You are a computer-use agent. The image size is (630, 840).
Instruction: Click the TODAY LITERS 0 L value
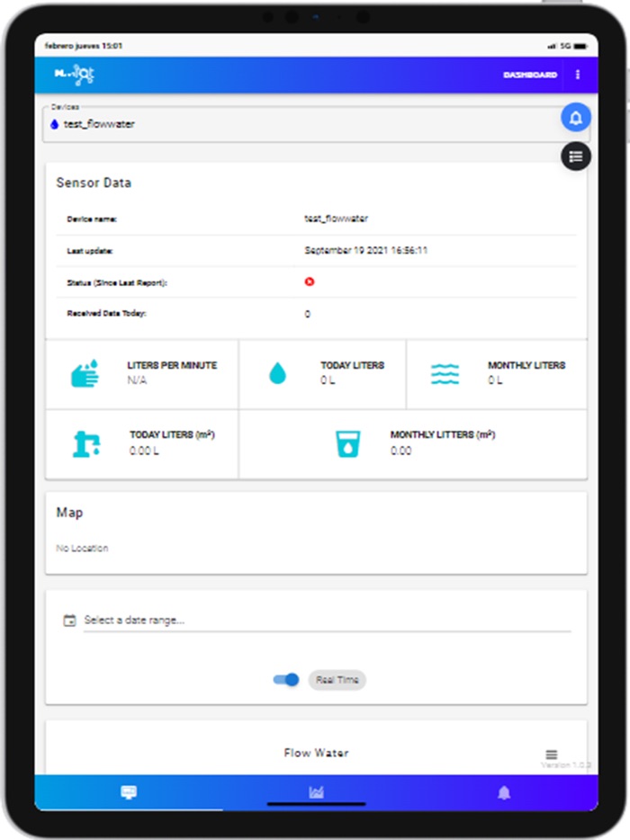pos(328,380)
